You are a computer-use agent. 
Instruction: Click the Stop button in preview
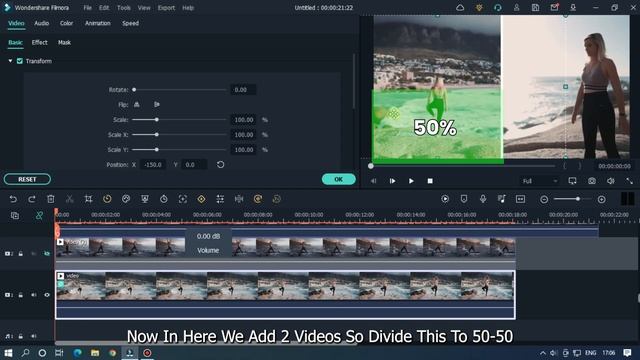coord(430,181)
